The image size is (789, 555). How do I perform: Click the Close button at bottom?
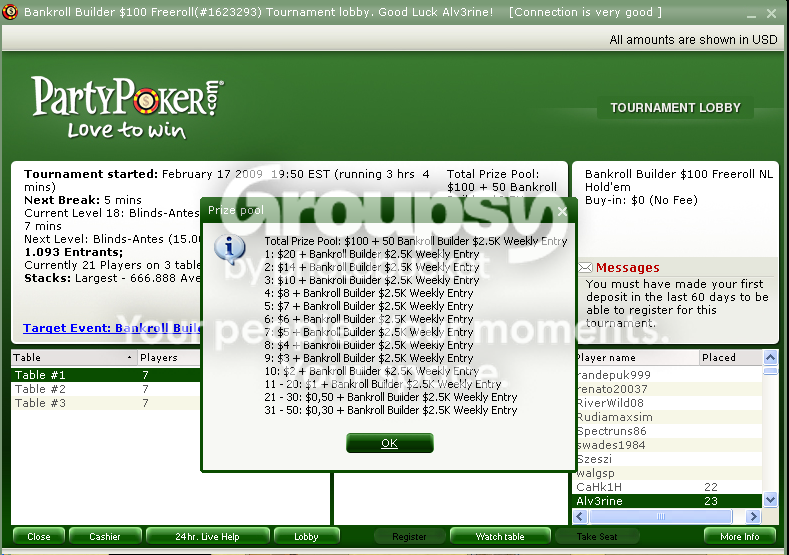(x=39, y=536)
